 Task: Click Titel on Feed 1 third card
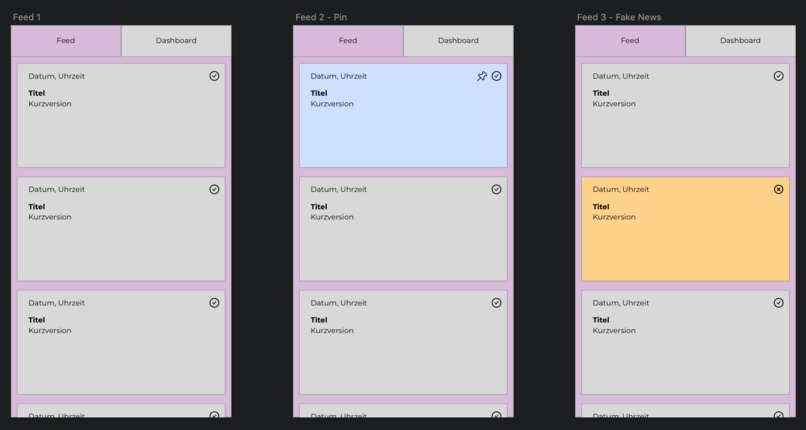(x=36, y=320)
